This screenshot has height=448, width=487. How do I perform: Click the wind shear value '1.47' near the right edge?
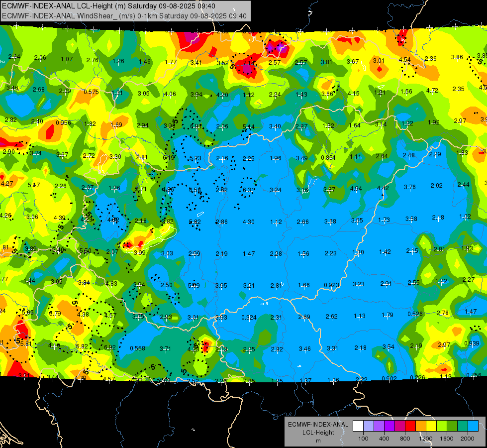point(471,311)
